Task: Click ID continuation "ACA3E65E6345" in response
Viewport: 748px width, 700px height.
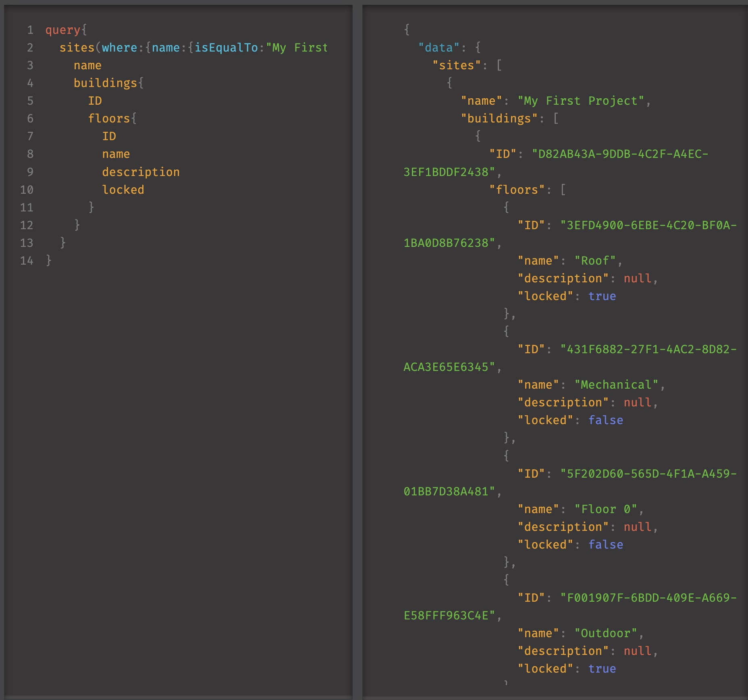Action: coord(449,367)
